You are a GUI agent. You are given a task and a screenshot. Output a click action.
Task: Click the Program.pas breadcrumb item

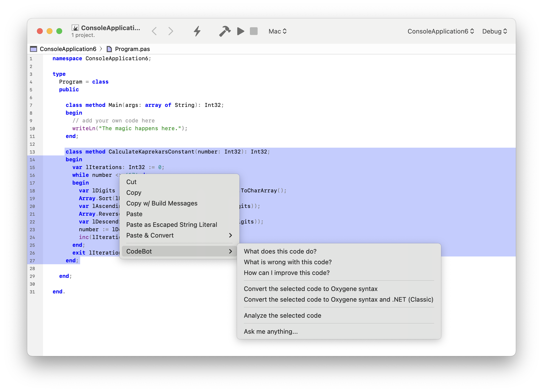click(x=132, y=49)
